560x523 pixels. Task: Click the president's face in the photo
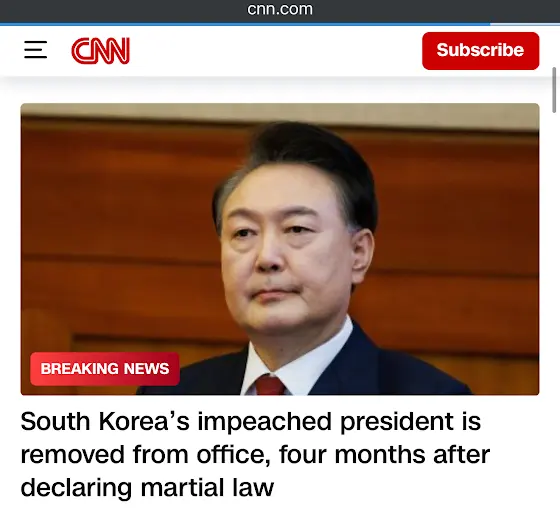pos(286,250)
